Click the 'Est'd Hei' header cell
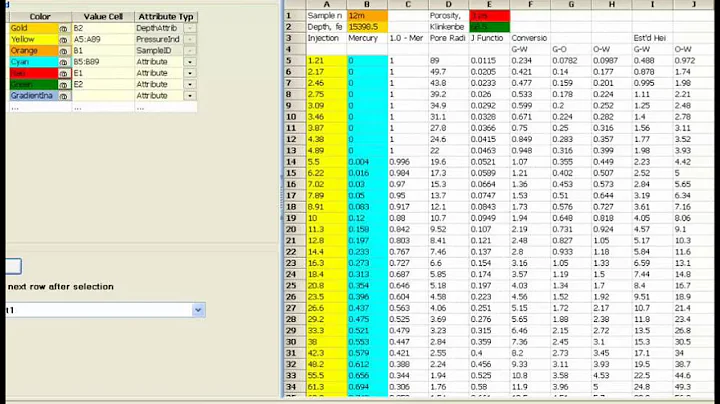This screenshot has height=404, width=720. pos(652,38)
